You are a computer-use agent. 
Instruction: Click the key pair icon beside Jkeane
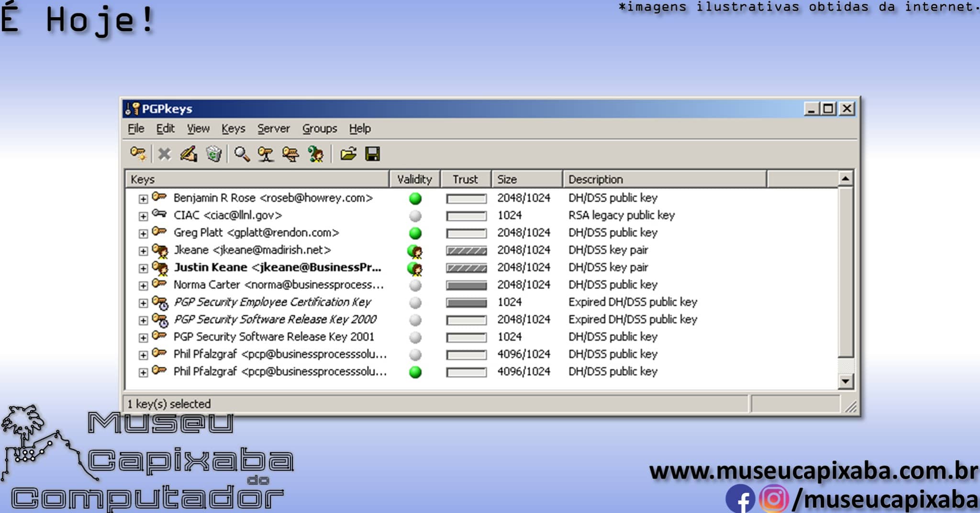point(160,251)
